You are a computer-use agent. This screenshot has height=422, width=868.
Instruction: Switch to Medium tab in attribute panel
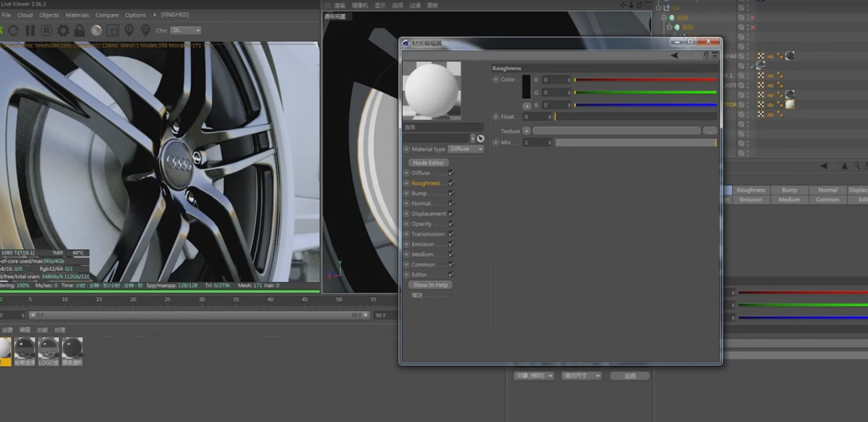point(789,199)
